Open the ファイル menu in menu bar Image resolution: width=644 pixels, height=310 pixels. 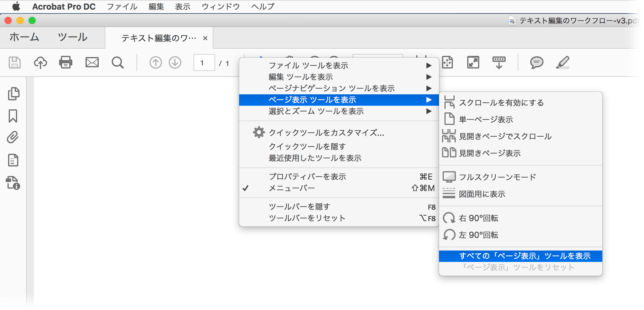(x=122, y=6)
